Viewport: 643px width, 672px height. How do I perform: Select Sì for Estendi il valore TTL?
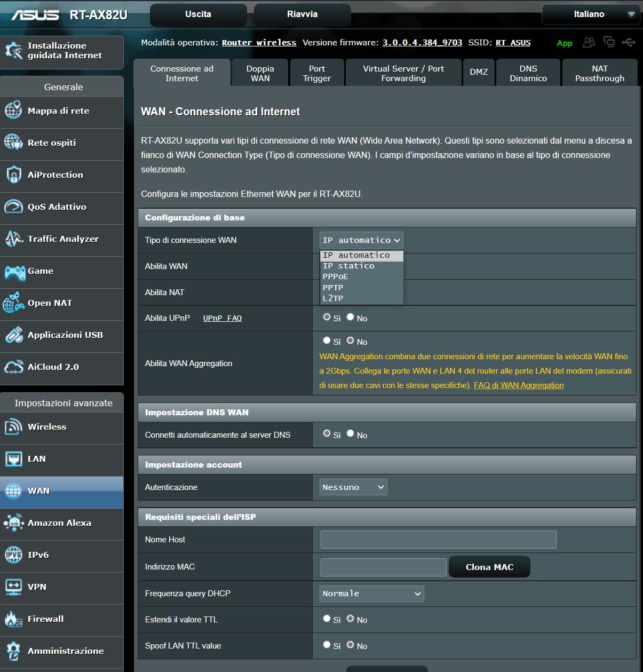pos(327,619)
